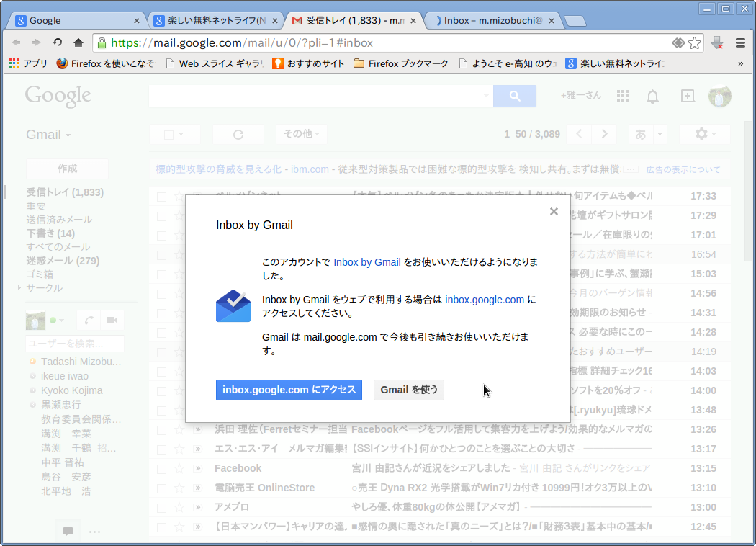Viewport: 756px width, 546px height.
Task: Go to older messages page arrow
Action: tap(604, 134)
